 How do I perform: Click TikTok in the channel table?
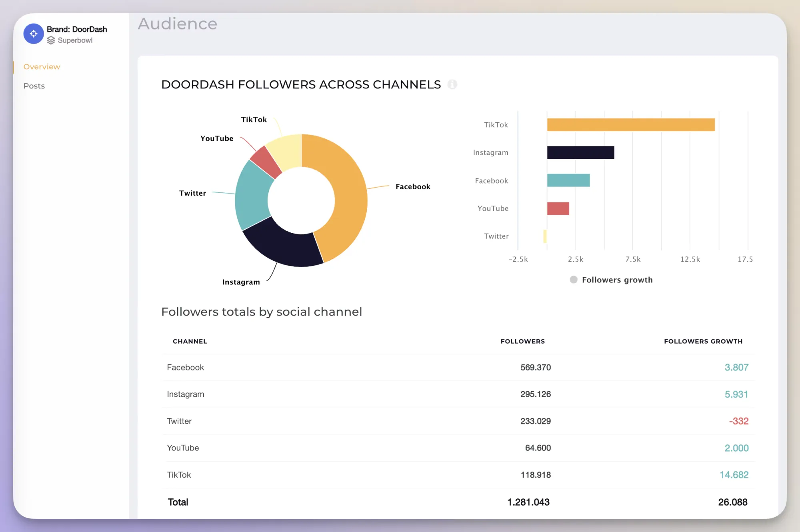(179, 475)
